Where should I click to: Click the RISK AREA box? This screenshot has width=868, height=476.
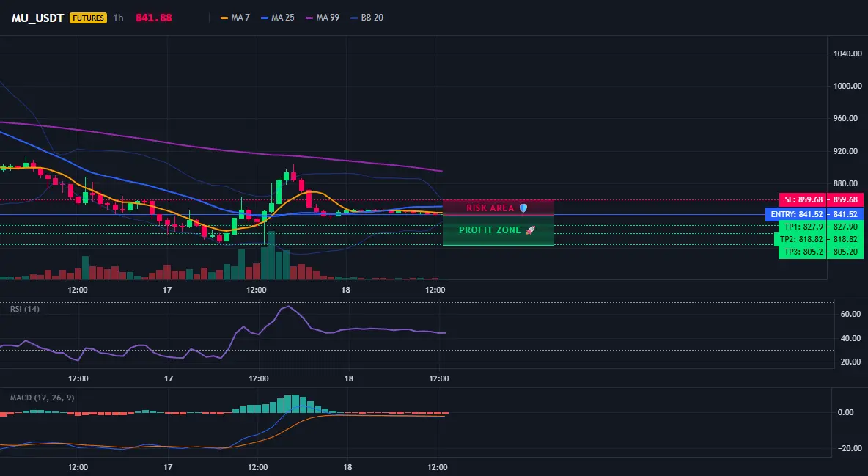pyautogui.click(x=499, y=208)
